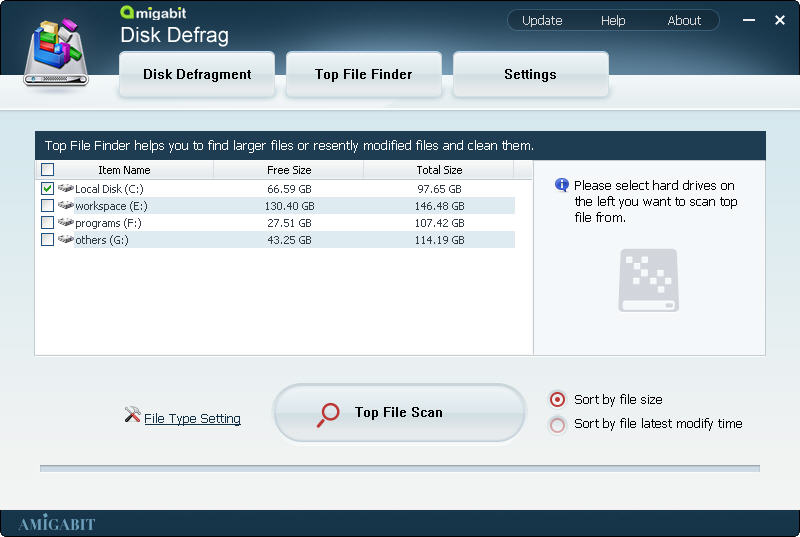Check the workspace (E:) checkbox
The height and width of the screenshot is (537, 800).
[47, 206]
